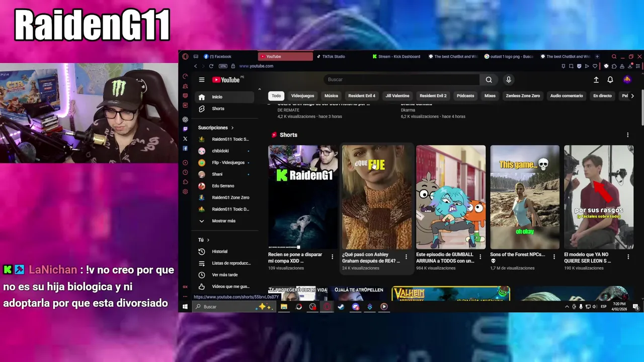
Task: Open new browser tab with plus button
Action: (597, 56)
